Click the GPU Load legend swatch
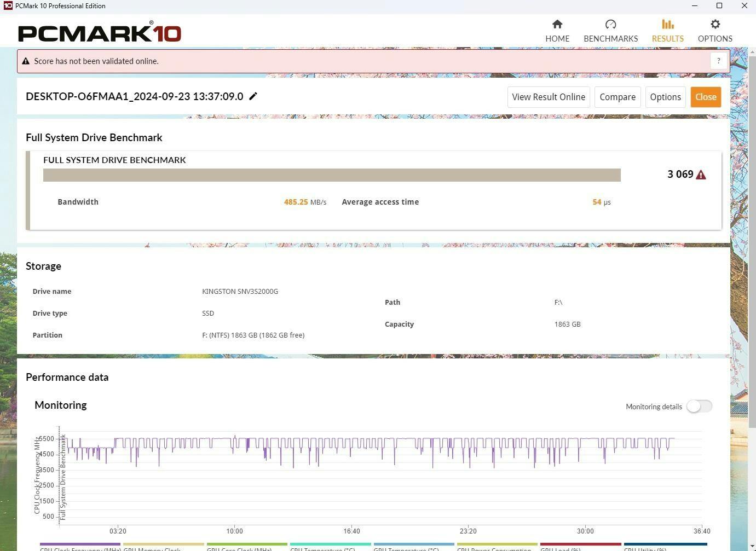Image resolution: width=756 pixels, height=551 pixels. point(581,544)
